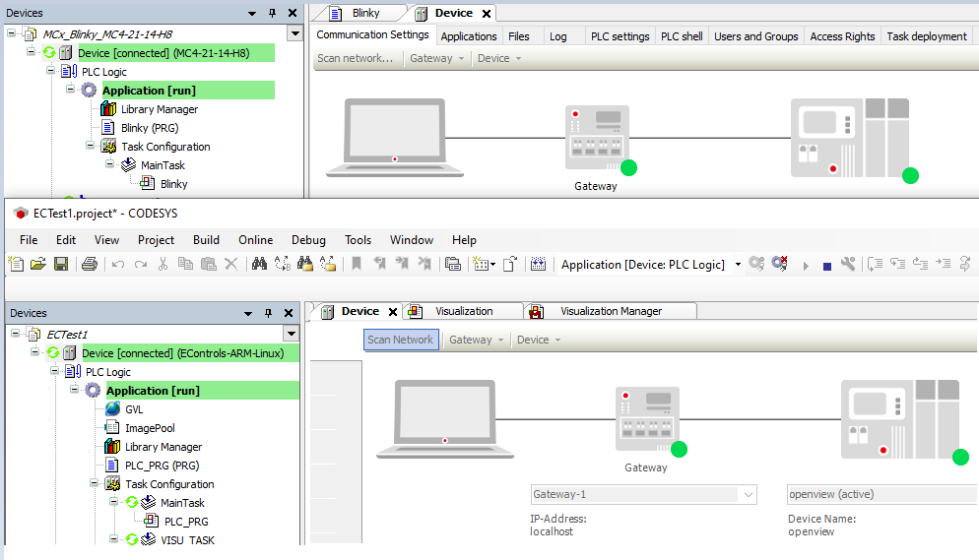Toggle bookmark with the flag icon

coord(357,264)
